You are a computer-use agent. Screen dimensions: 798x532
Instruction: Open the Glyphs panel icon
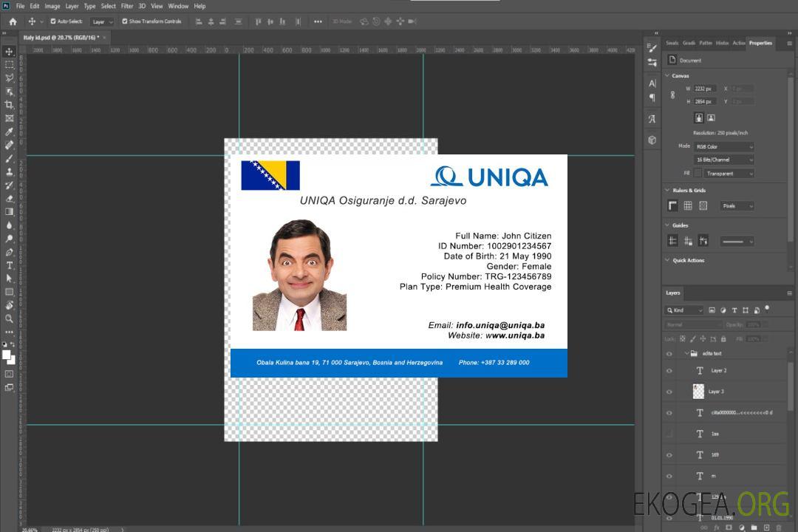[x=652, y=118]
